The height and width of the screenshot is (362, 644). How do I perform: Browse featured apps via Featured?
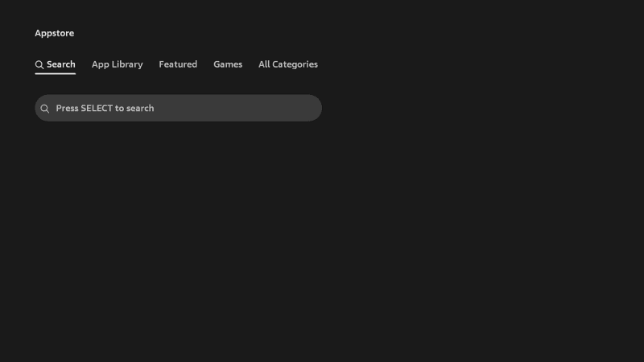(x=178, y=64)
